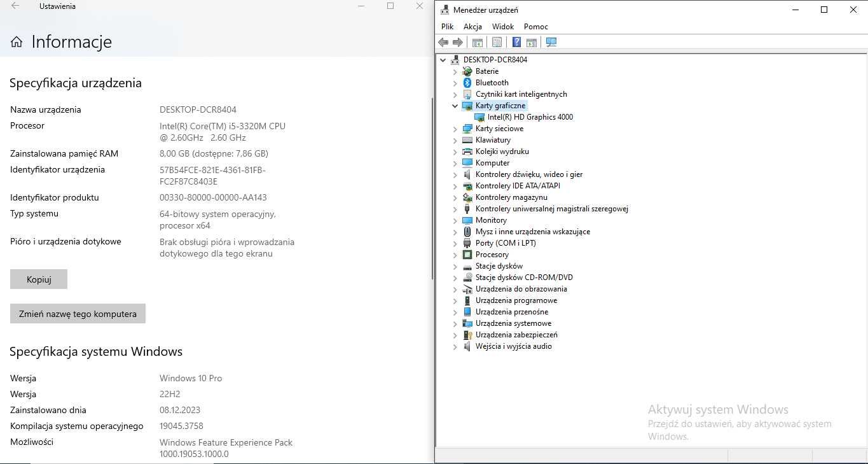
Task: Go back using the Settings window arrow
Action: [x=15, y=6]
